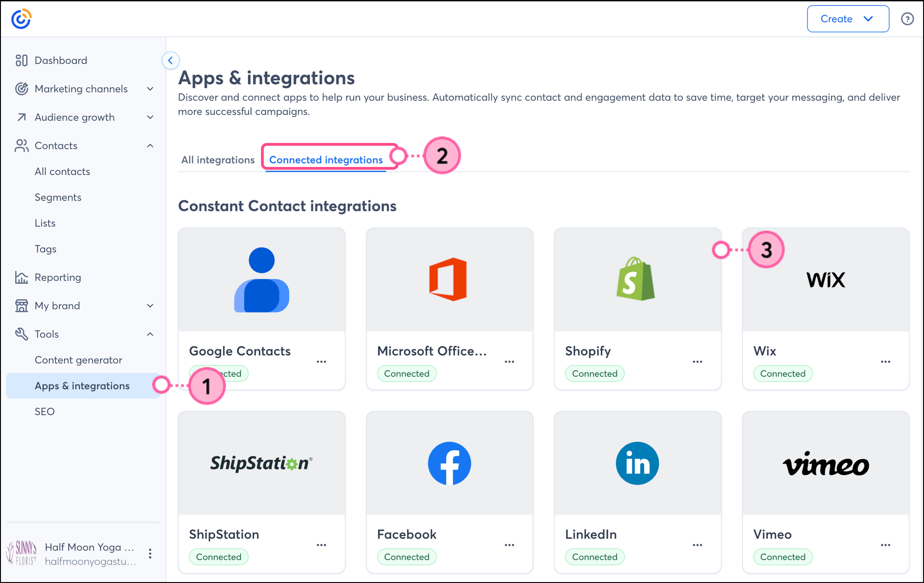Open Tags in sidebar

(x=45, y=249)
